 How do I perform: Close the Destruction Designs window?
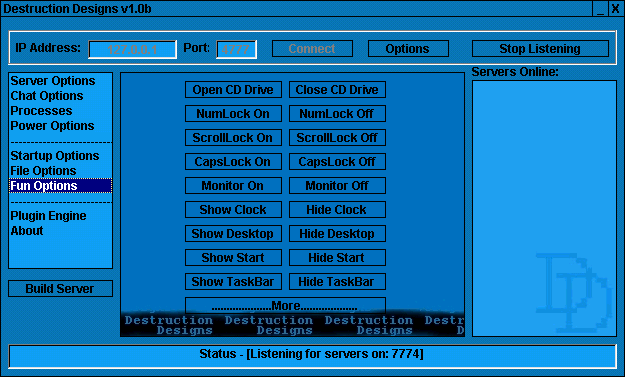[x=616, y=8]
